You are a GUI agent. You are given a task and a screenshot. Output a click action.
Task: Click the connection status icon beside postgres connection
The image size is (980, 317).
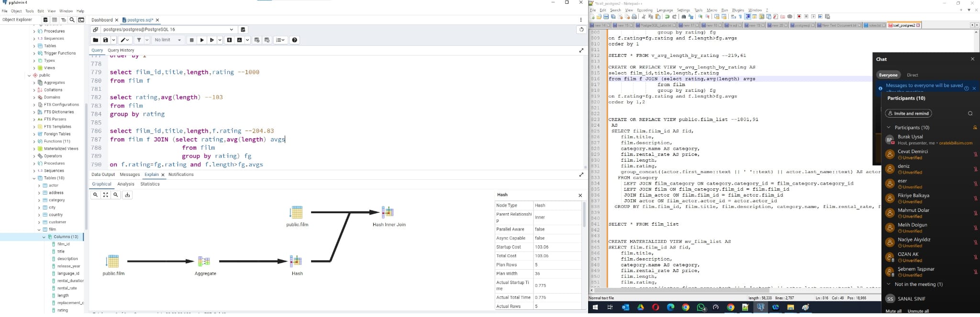[95, 30]
